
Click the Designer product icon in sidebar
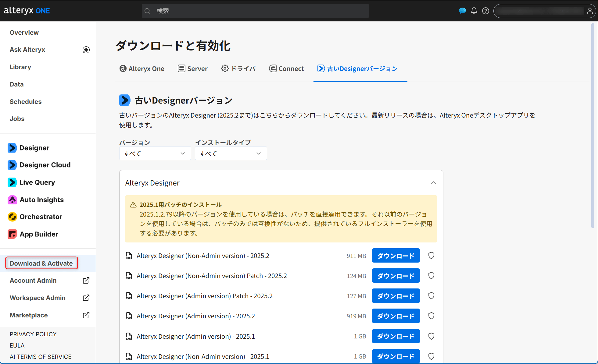click(12, 148)
